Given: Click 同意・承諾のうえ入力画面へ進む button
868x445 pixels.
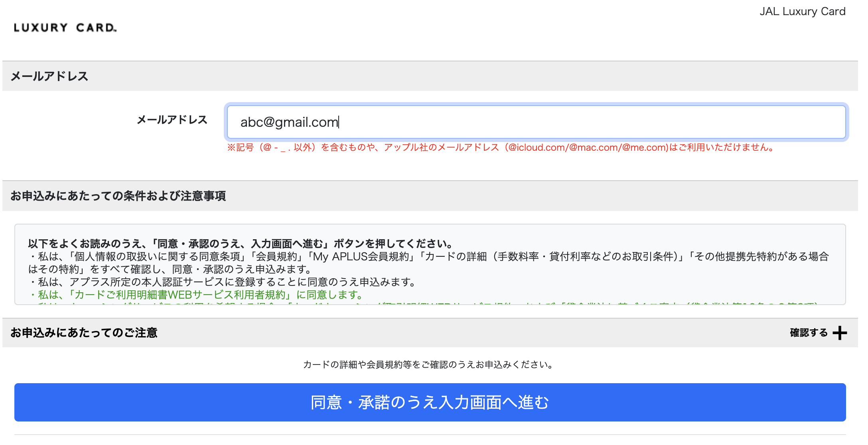Looking at the screenshot, I should click(x=430, y=402).
